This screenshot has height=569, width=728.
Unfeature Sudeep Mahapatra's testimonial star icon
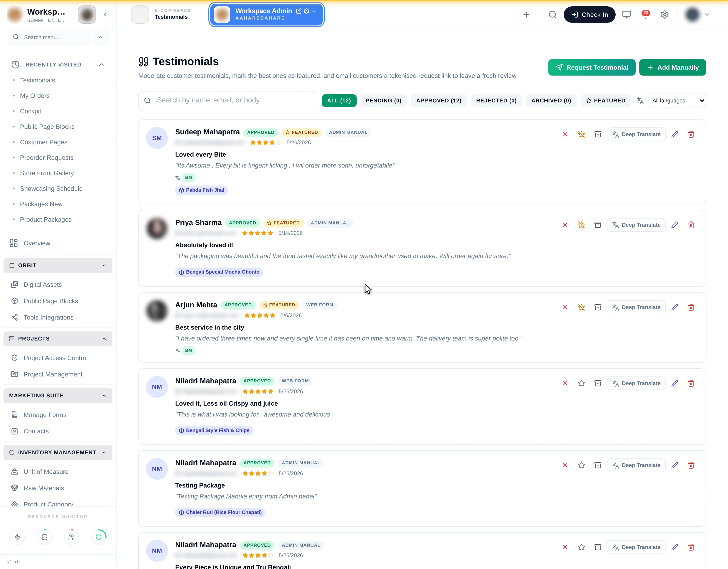581,134
